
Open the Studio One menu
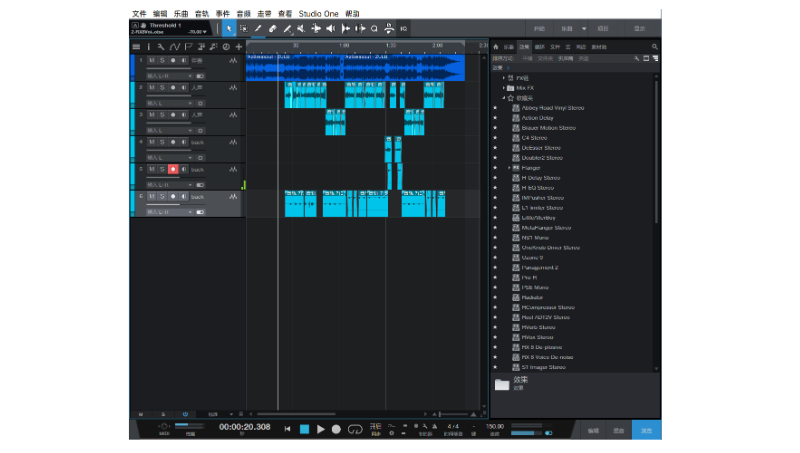click(x=319, y=14)
